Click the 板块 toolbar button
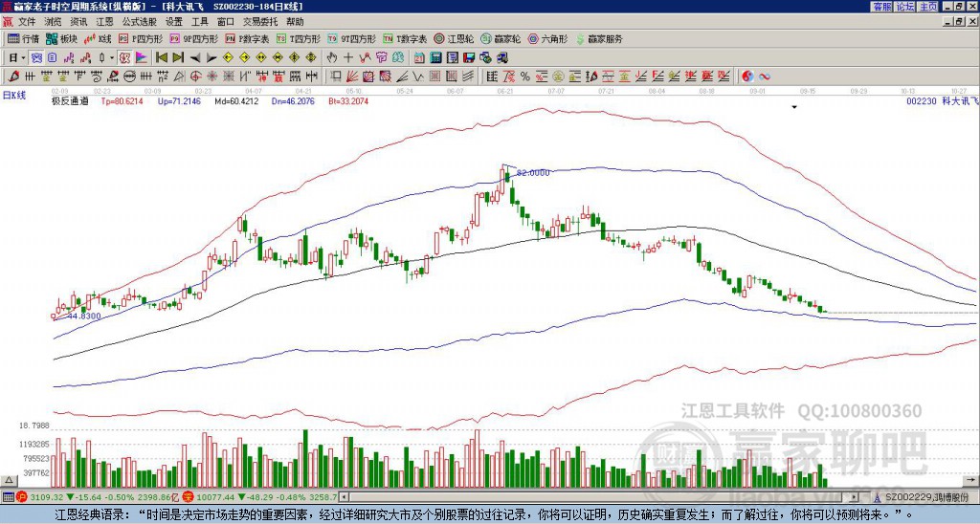 click(x=62, y=38)
